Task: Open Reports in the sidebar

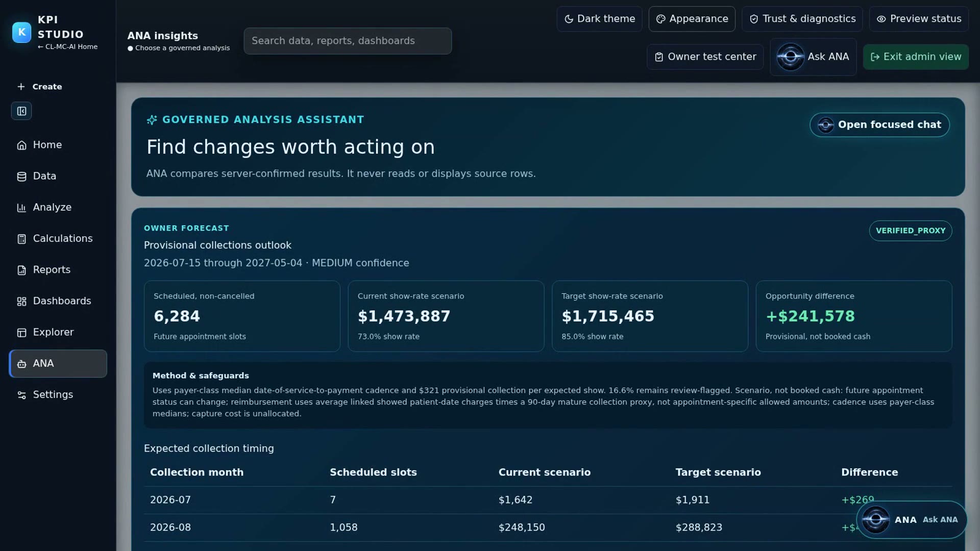Action: [58, 269]
